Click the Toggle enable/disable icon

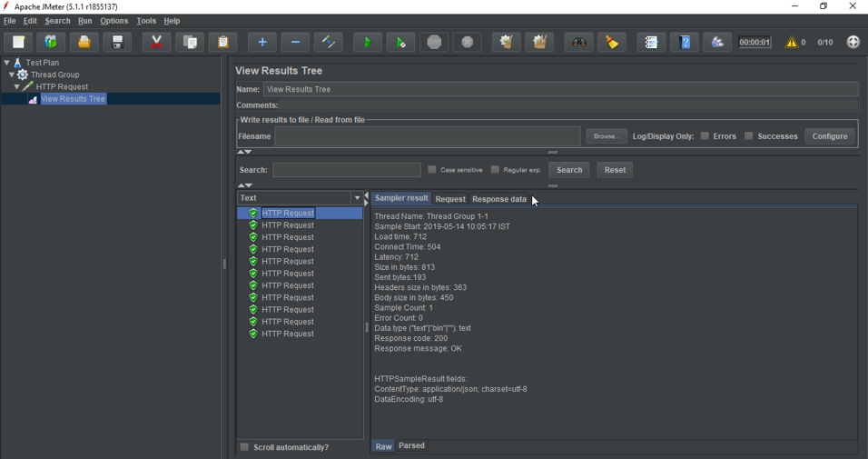(329, 42)
